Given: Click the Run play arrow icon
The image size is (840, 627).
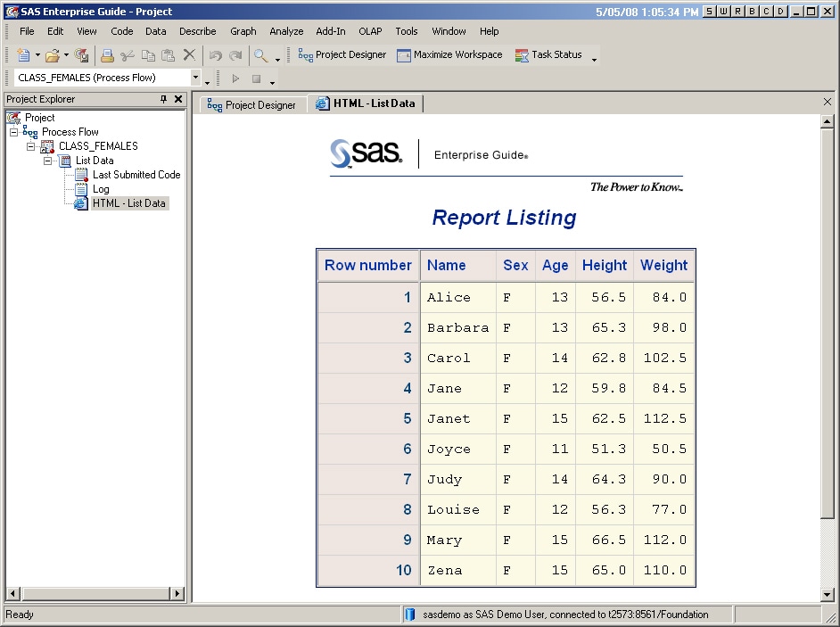Looking at the screenshot, I should pyautogui.click(x=235, y=78).
